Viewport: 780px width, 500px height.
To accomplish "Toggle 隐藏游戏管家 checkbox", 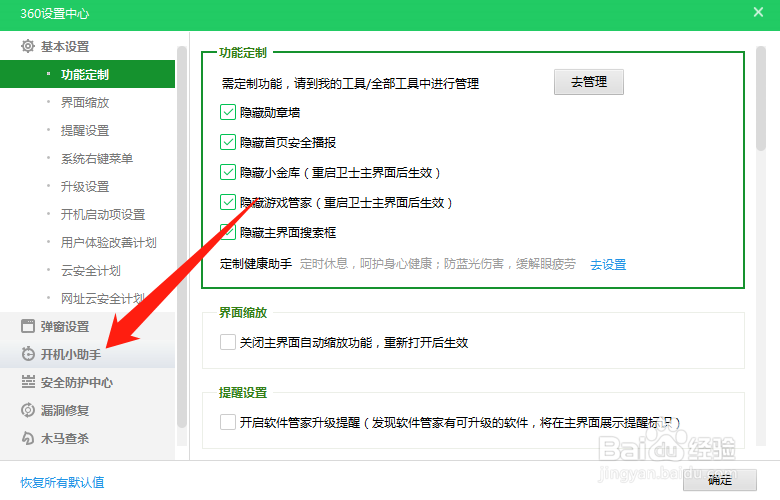I will click(228, 202).
